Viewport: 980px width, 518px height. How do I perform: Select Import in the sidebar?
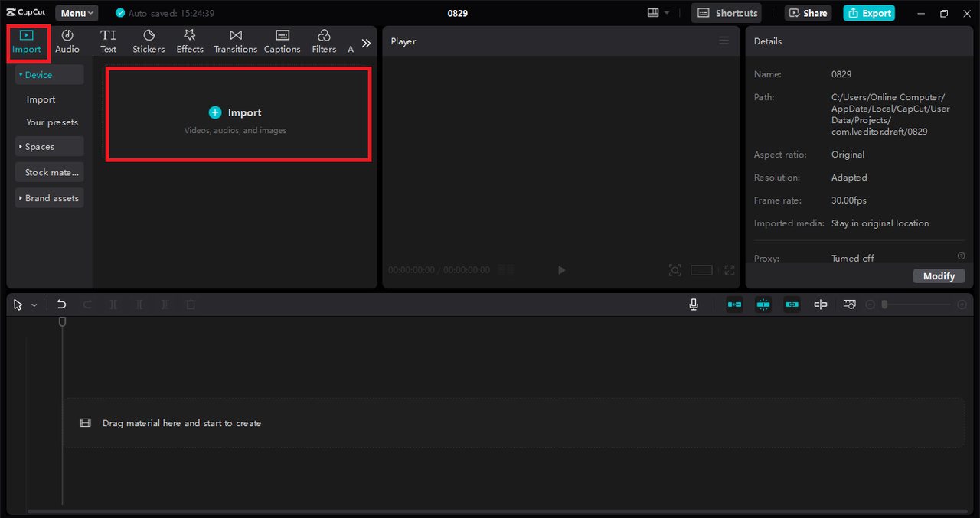[x=41, y=99]
